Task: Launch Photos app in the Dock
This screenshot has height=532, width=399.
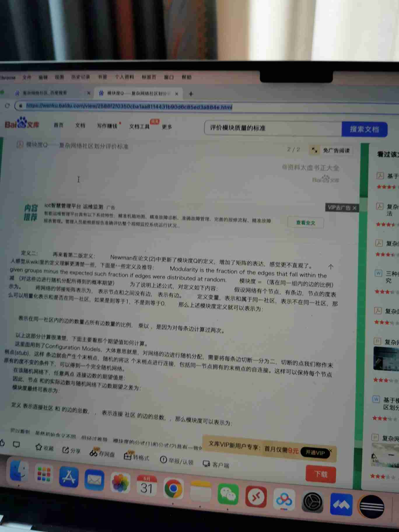Action: pyautogui.click(x=120, y=482)
